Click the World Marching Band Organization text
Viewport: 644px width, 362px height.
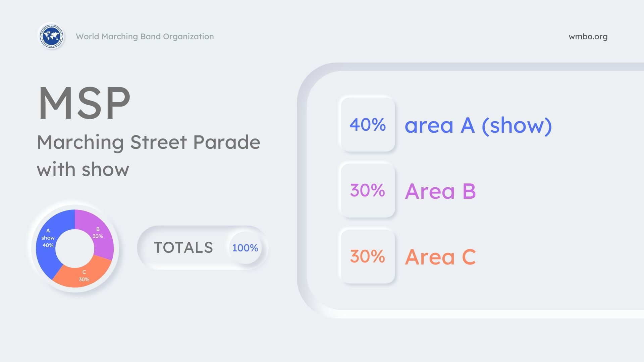[145, 37]
